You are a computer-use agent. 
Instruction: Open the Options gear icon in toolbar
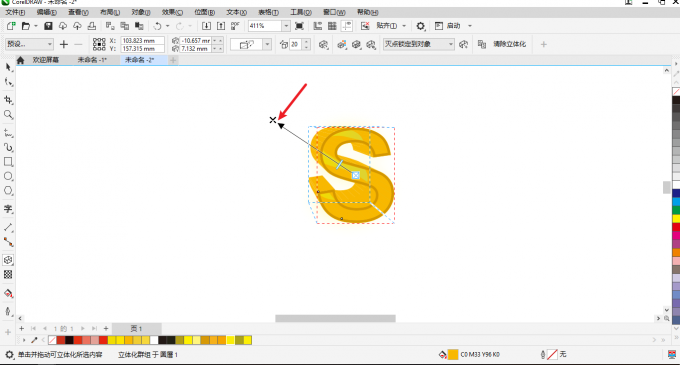point(420,26)
